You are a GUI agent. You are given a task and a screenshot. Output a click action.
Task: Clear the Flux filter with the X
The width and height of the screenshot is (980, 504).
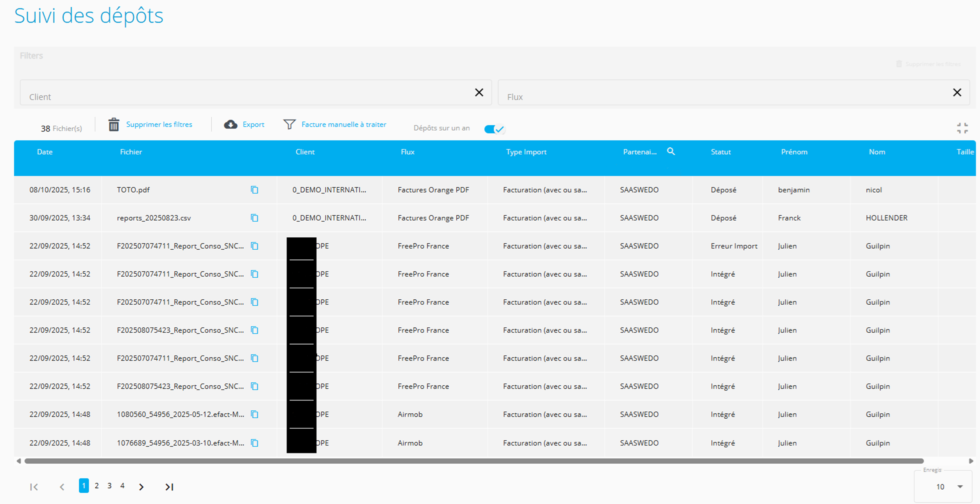coord(957,92)
